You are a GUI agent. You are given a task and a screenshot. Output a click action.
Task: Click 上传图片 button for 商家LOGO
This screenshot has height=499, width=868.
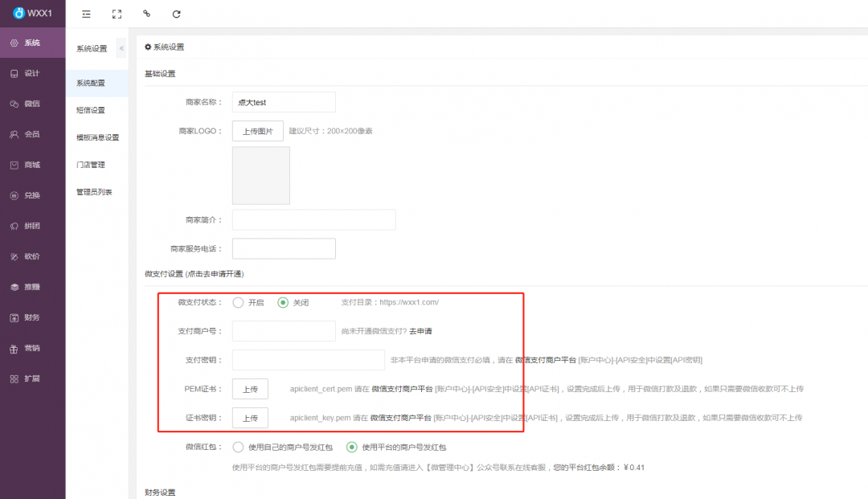[x=257, y=131]
